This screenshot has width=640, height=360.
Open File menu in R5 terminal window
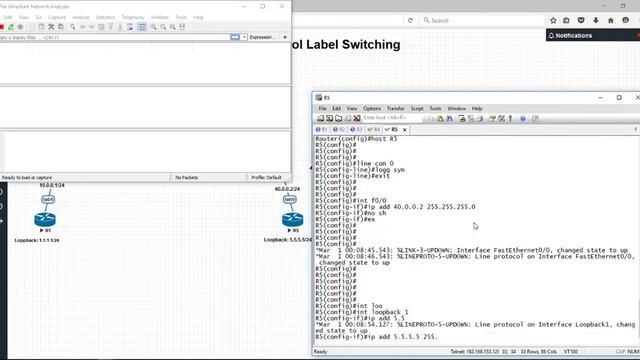click(x=322, y=109)
